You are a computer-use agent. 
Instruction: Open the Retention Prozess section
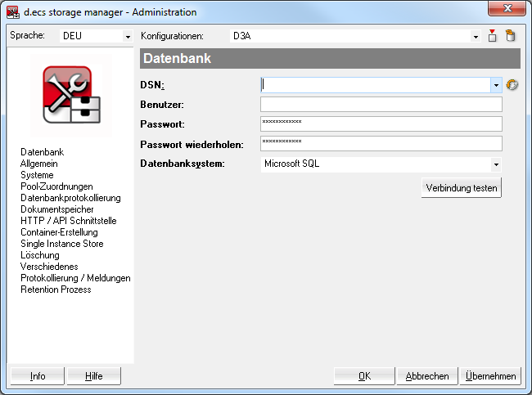[x=56, y=290]
